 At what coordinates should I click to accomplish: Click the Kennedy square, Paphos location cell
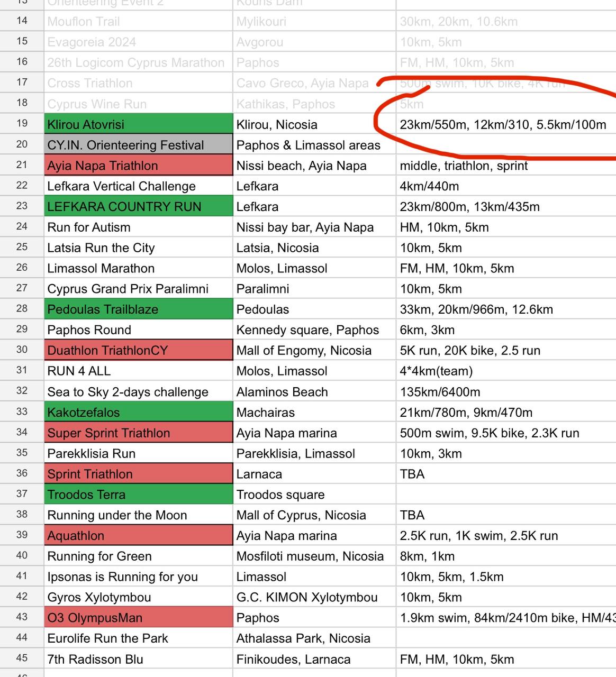[314, 330]
